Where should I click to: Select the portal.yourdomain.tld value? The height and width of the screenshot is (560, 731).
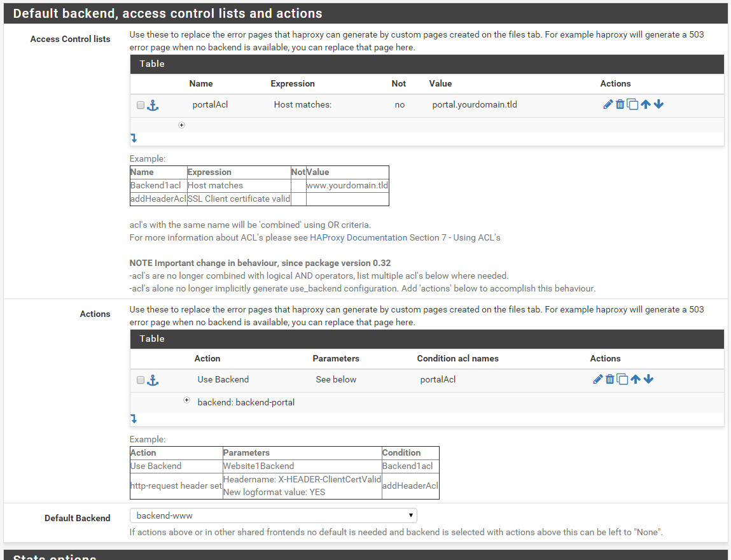(474, 105)
